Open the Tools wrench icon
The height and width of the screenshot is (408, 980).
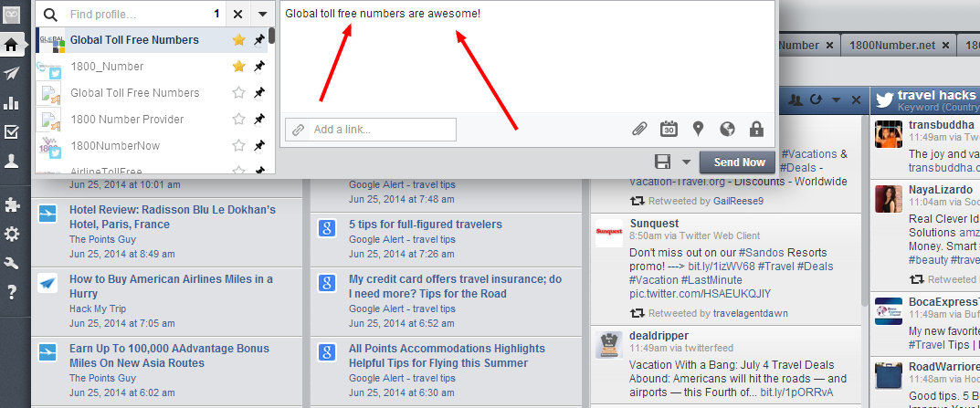tap(11, 263)
